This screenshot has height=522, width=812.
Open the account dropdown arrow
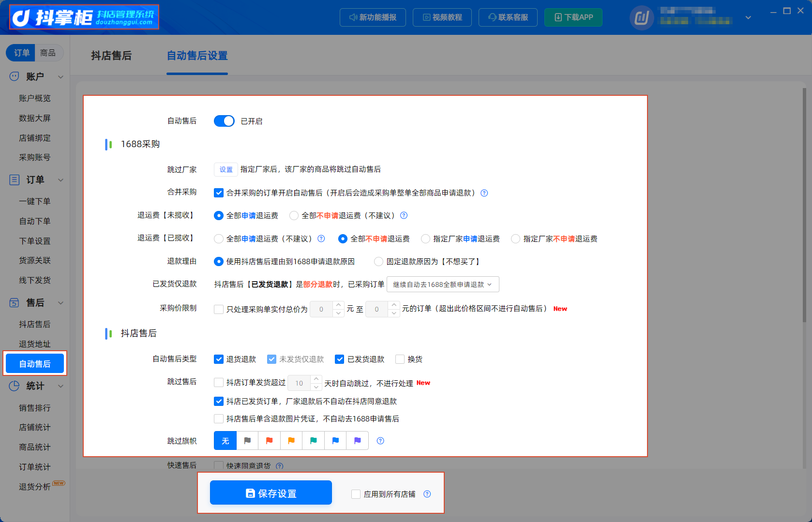pyautogui.click(x=748, y=18)
